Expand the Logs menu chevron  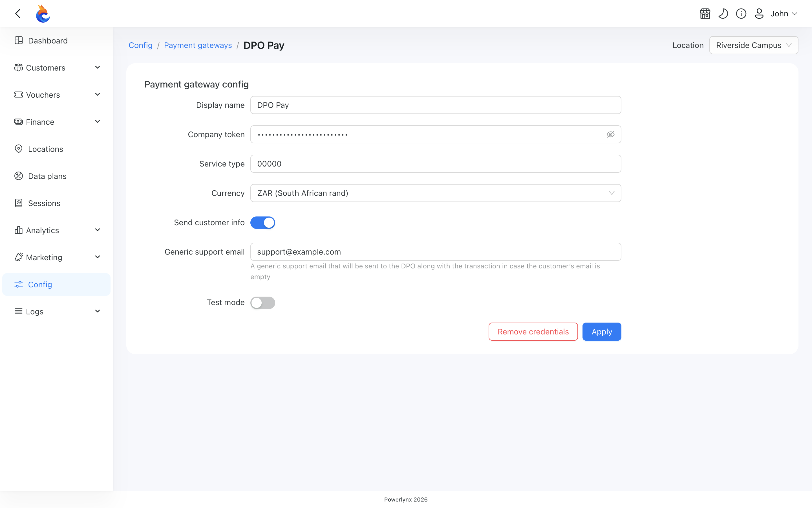tap(98, 312)
